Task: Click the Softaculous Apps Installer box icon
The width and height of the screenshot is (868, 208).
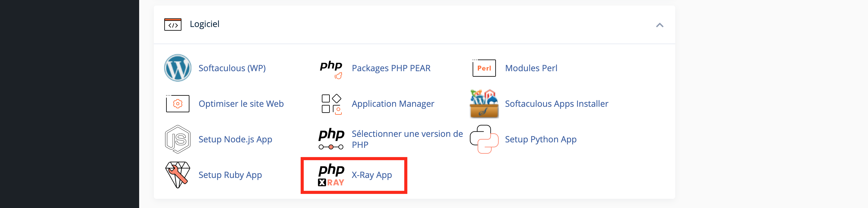Action: (x=484, y=104)
